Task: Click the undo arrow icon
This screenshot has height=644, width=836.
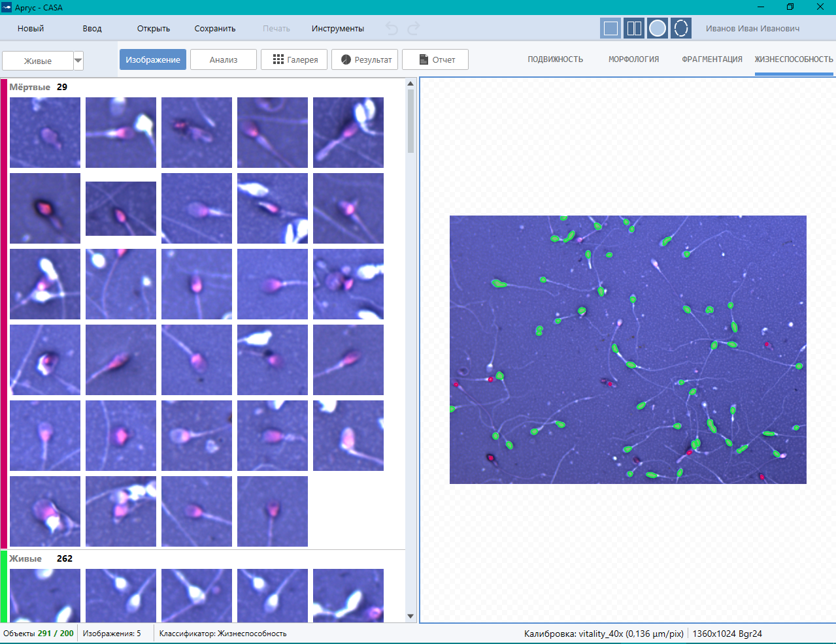Action: (392, 29)
